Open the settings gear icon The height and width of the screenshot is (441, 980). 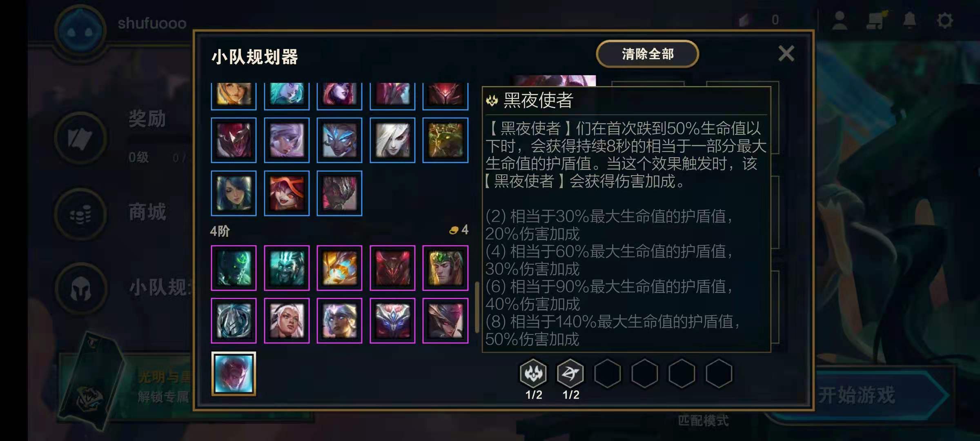tap(944, 20)
